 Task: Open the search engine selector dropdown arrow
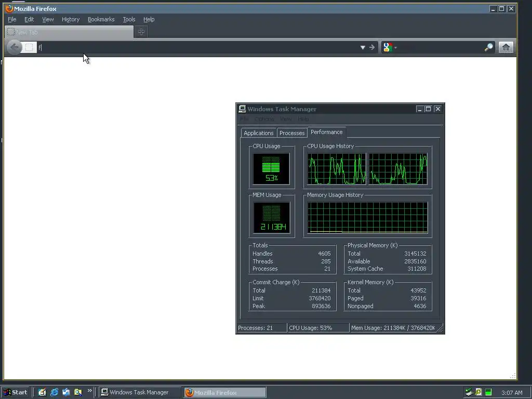point(395,47)
